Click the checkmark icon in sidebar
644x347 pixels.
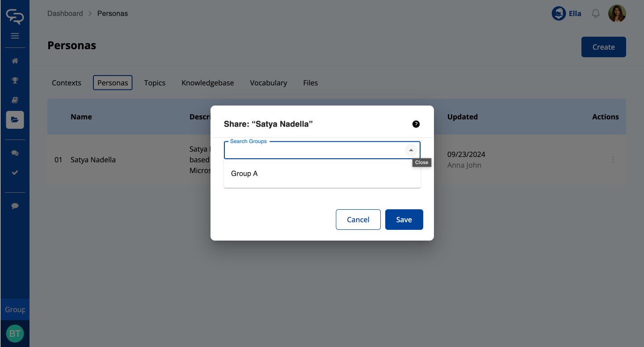point(15,173)
